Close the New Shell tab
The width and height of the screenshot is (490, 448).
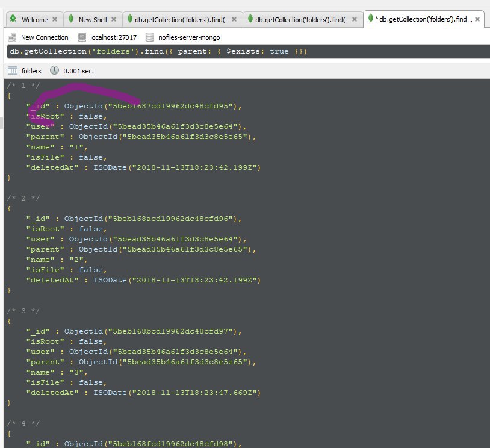(x=114, y=19)
